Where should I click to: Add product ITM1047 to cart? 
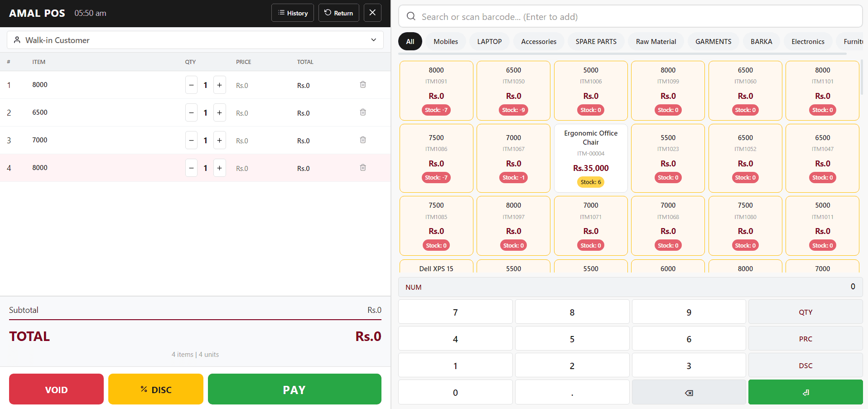(x=823, y=158)
